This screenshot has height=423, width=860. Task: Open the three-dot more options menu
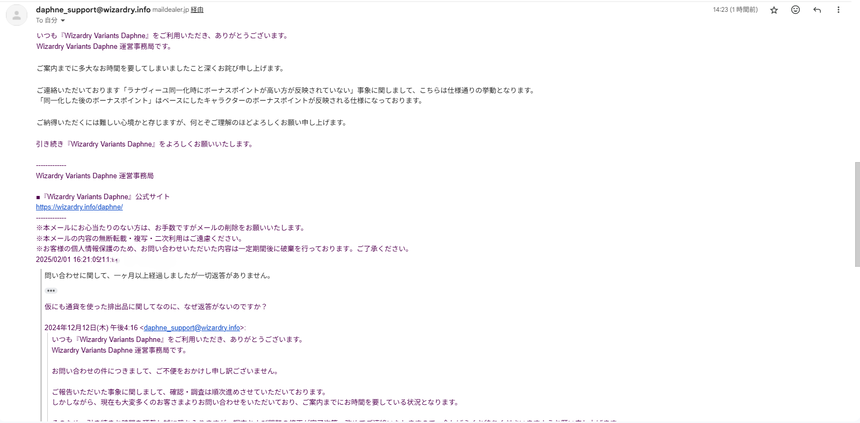[x=838, y=10]
